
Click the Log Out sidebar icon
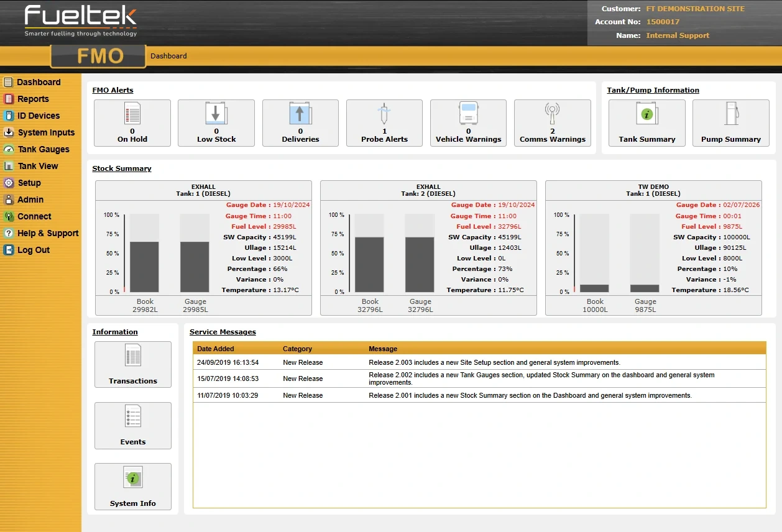coord(8,250)
